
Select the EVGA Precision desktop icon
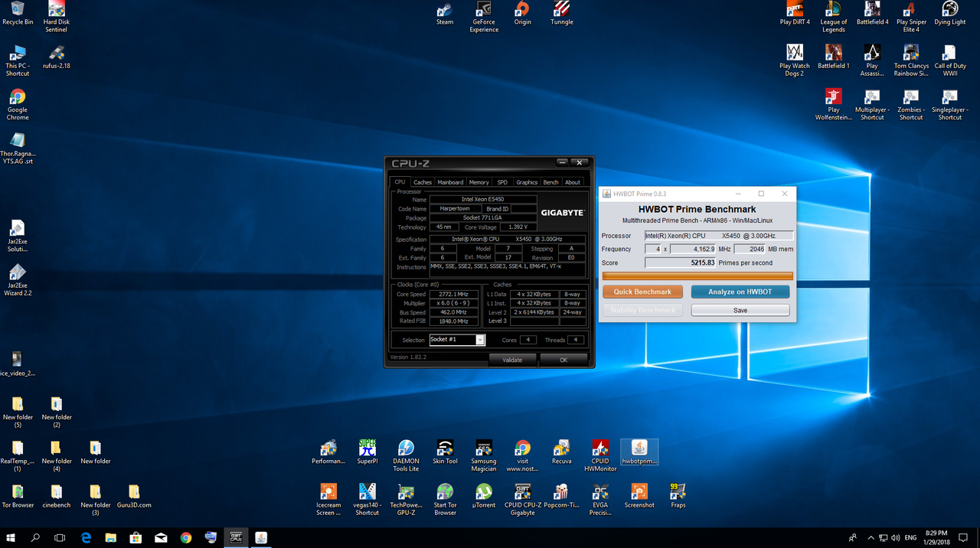pyautogui.click(x=600, y=499)
